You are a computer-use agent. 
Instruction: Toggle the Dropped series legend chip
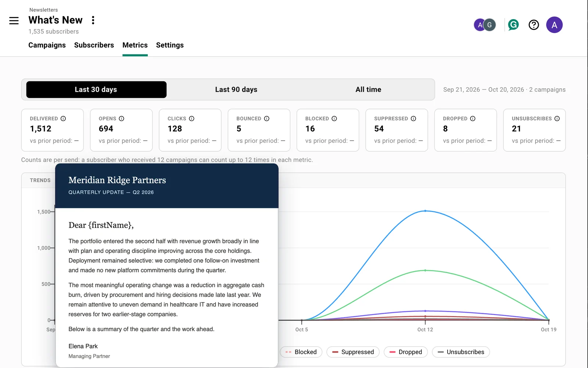coord(406,352)
